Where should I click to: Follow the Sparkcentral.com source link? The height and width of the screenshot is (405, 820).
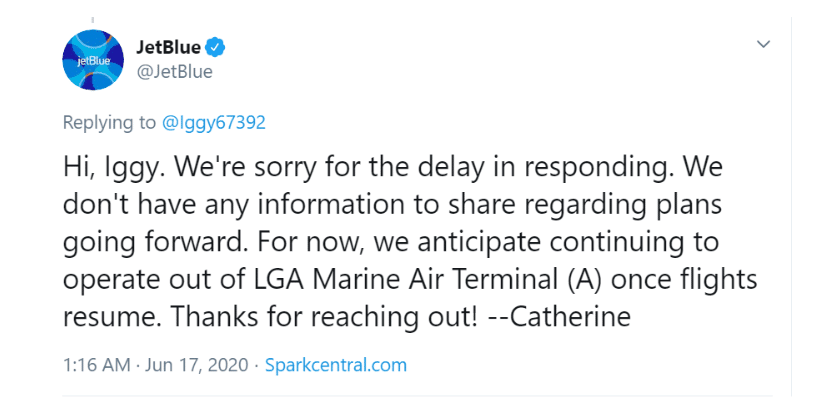click(336, 365)
